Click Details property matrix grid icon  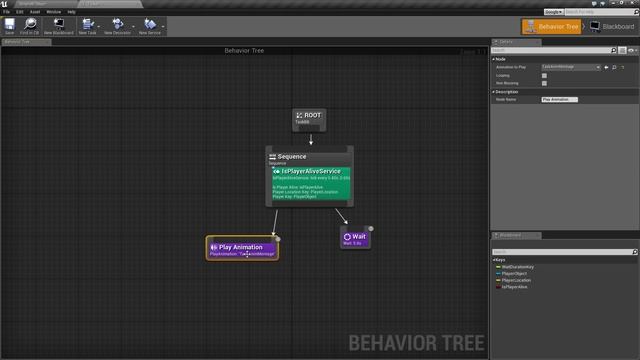pos(622,50)
